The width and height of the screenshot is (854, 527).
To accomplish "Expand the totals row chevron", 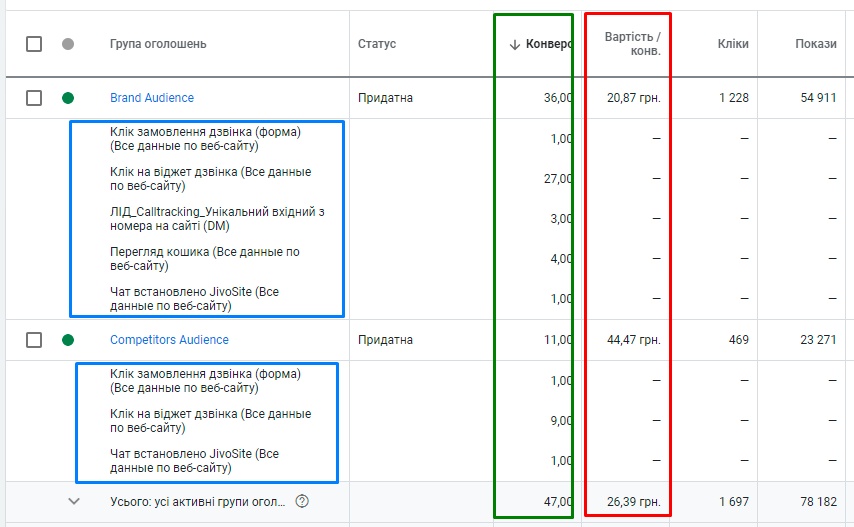I will [73, 502].
